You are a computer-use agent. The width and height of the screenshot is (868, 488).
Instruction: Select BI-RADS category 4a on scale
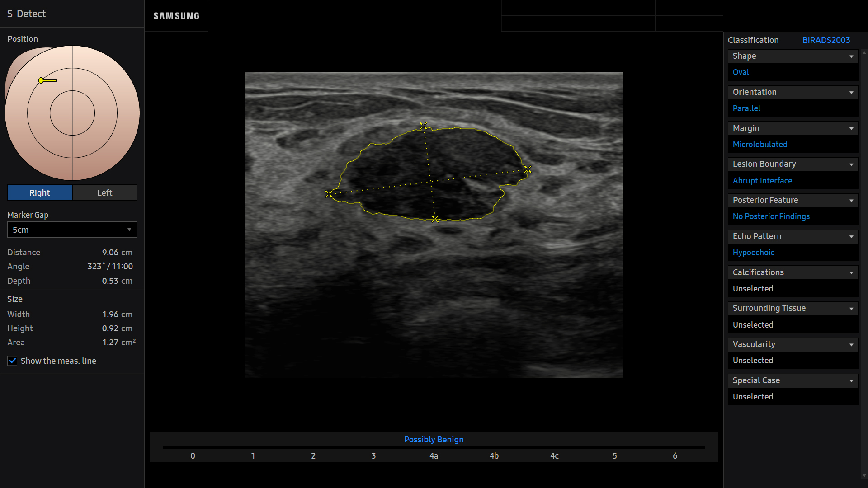434,455
